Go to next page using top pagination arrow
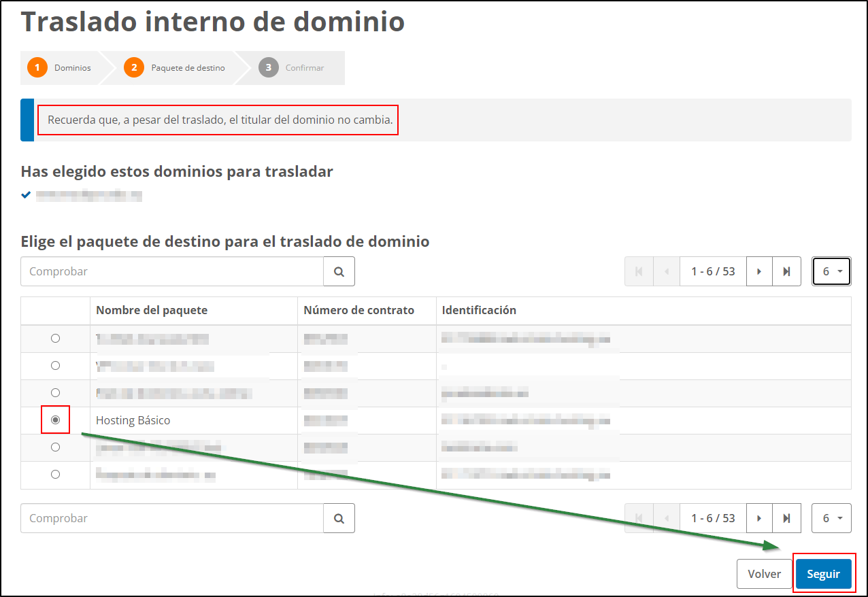The width and height of the screenshot is (868, 597). tap(759, 271)
